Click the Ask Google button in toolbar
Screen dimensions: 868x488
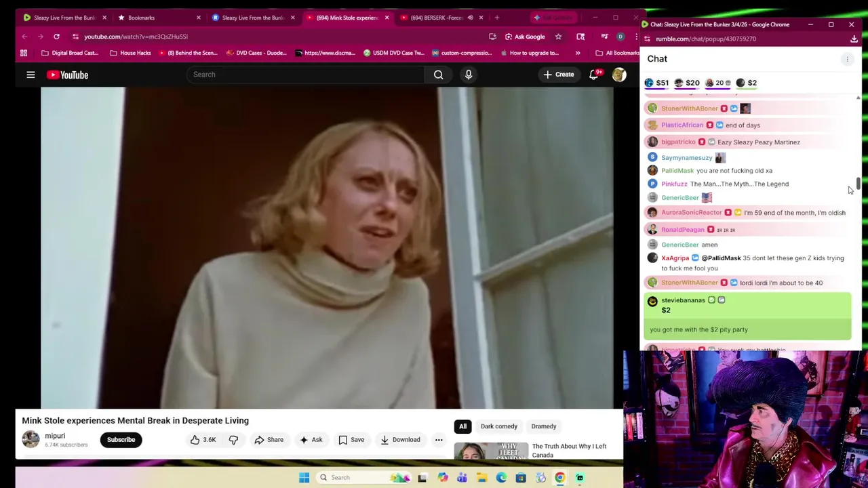(x=525, y=37)
